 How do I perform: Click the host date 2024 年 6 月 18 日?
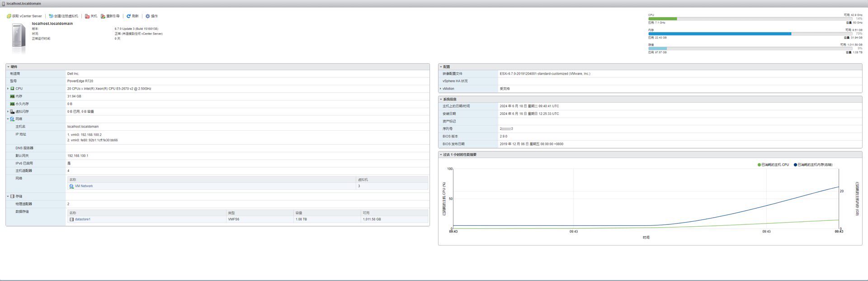click(529, 106)
